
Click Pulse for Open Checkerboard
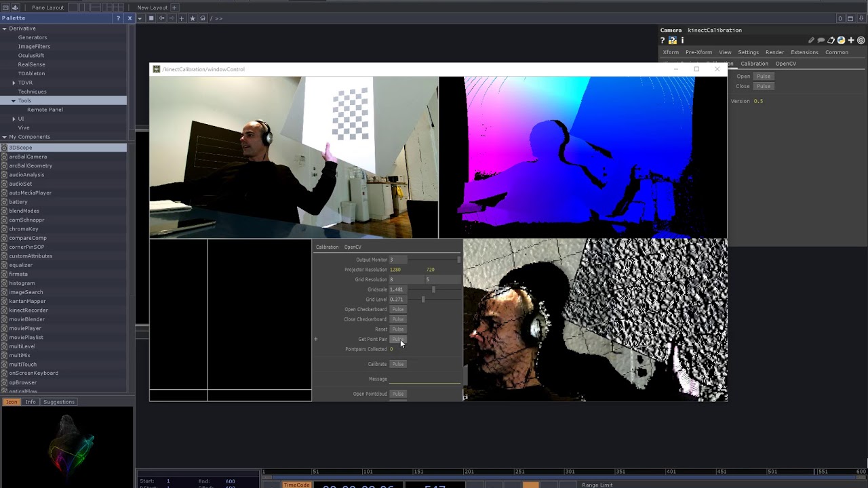[x=398, y=309]
